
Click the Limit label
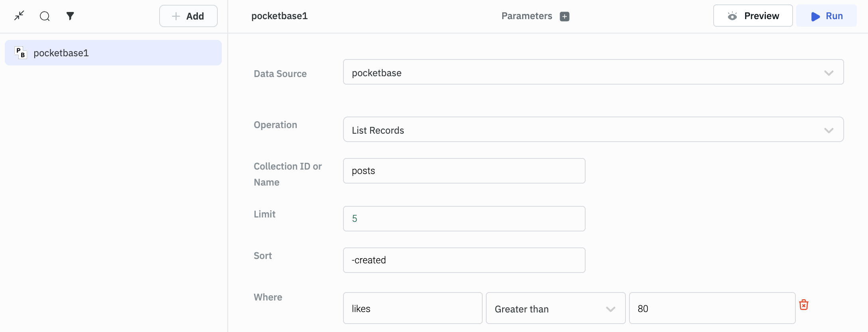[x=264, y=214]
